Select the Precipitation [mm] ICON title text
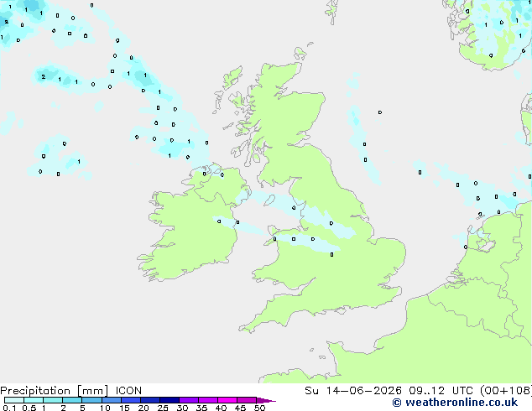The height and width of the screenshot is (411, 532). point(70,391)
